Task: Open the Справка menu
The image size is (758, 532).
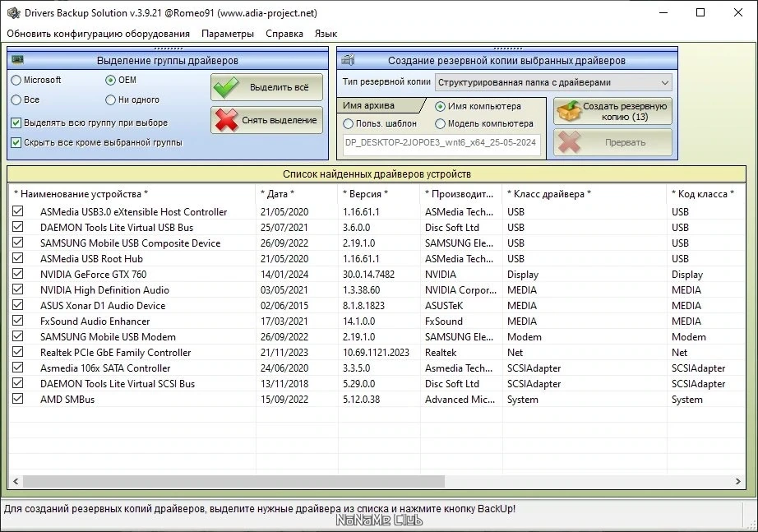Action: (284, 34)
